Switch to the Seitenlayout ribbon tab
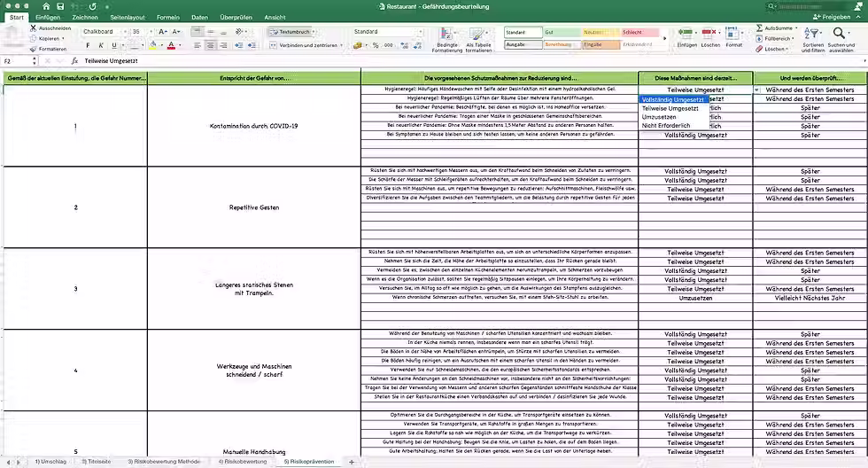The width and height of the screenshot is (868, 468). point(128,17)
